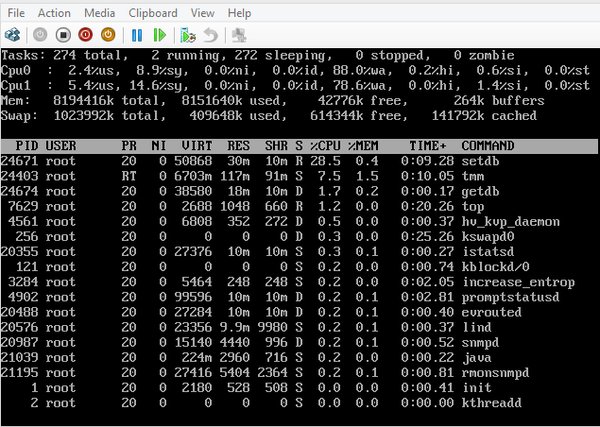Image resolution: width=600 pixels, height=427 pixels.
Task: Expand the Clipboard menu
Action: tap(152, 13)
